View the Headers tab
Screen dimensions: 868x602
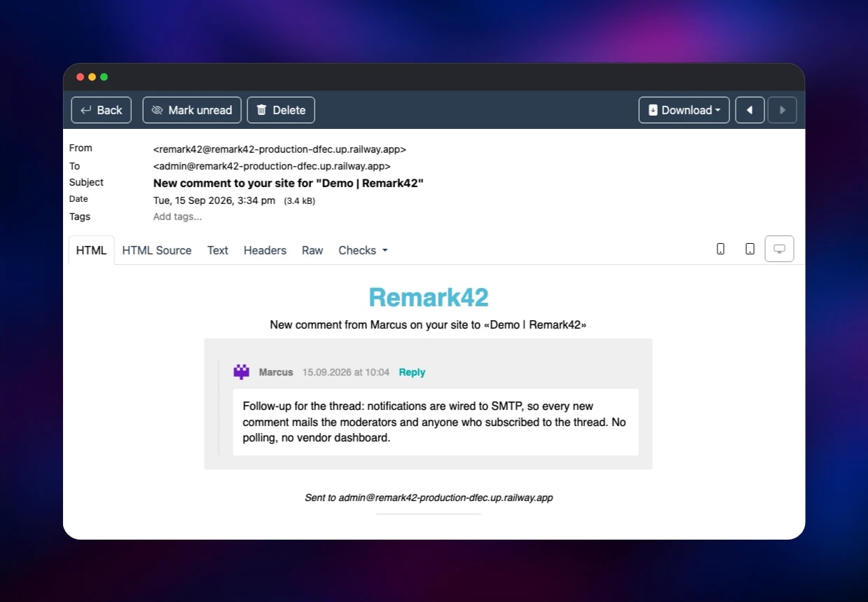(265, 250)
